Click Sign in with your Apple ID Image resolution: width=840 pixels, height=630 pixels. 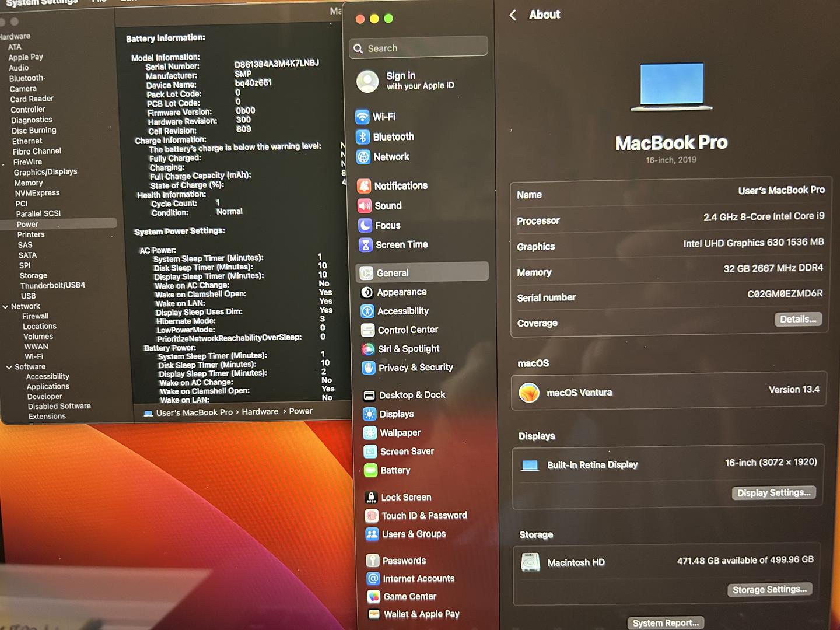tap(419, 80)
